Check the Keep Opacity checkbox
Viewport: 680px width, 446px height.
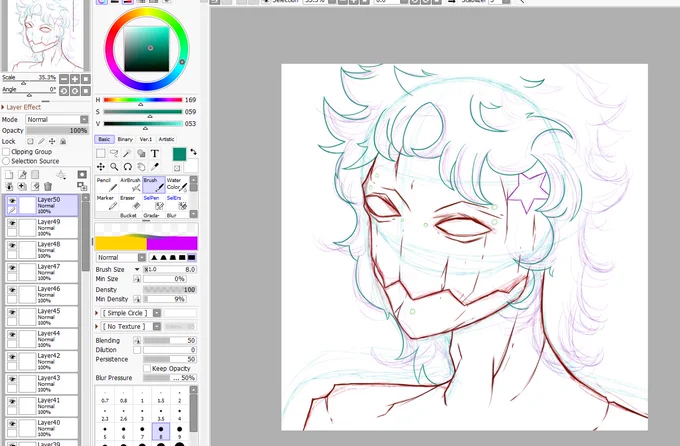(147, 368)
